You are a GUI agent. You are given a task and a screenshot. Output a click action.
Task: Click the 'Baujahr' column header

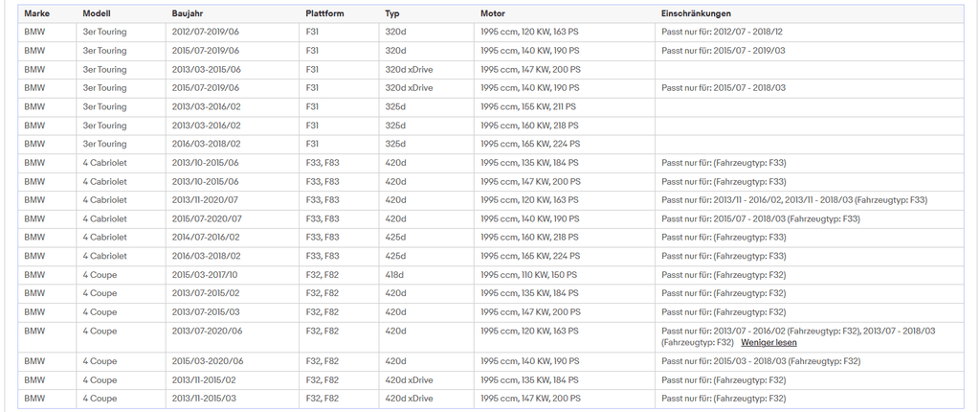pyautogui.click(x=188, y=13)
